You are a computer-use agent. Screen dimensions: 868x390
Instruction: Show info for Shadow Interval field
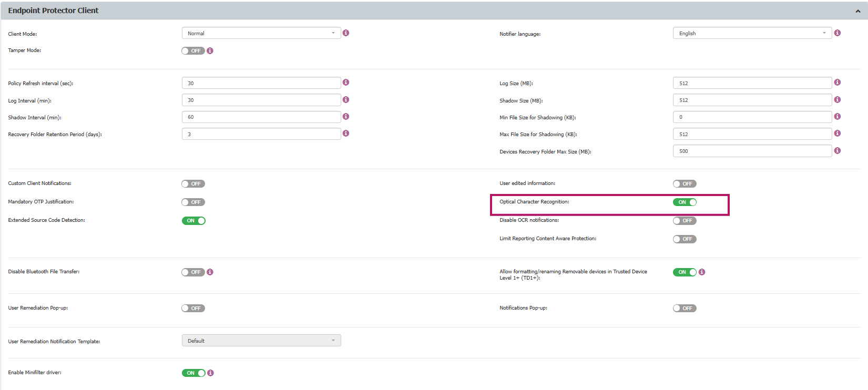pos(346,117)
